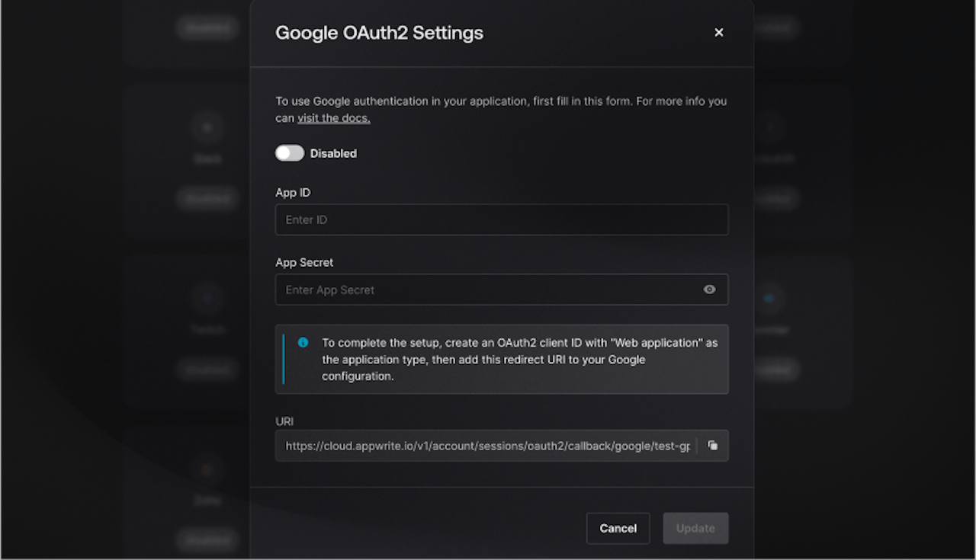Viewport: 976px width, 560px height.
Task: Click the blue info icon in the setup notice
Action: click(x=303, y=343)
